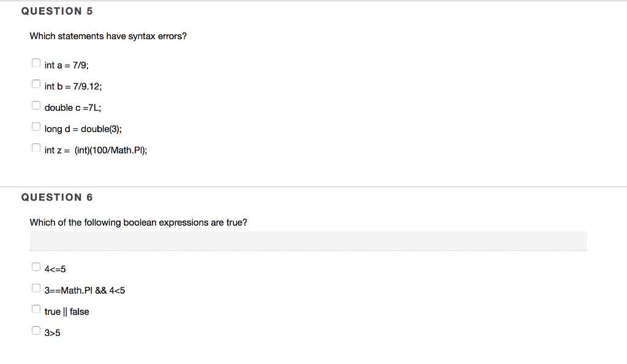Click the QUESTION 5 heading
The height and width of the screenshot is (364, 627).
57,10
